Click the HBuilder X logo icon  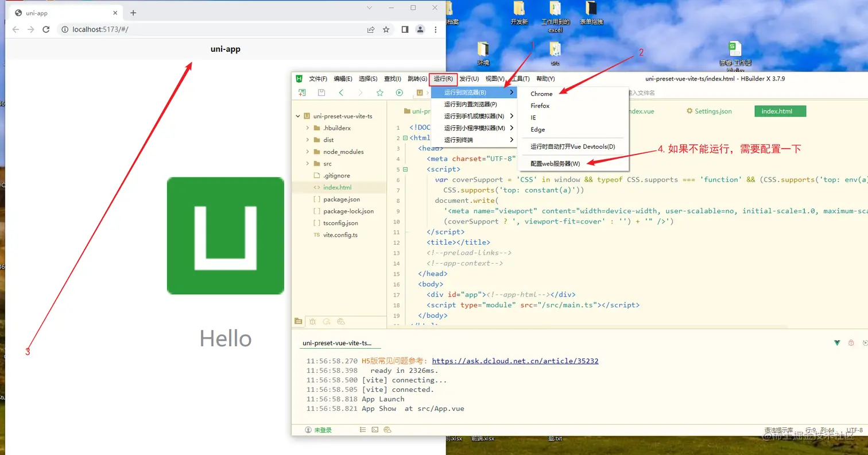[x=299, y=79]
